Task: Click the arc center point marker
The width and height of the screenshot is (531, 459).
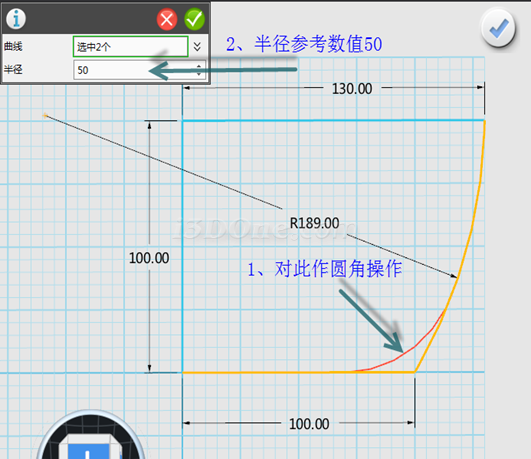Action: pos(45,116)
